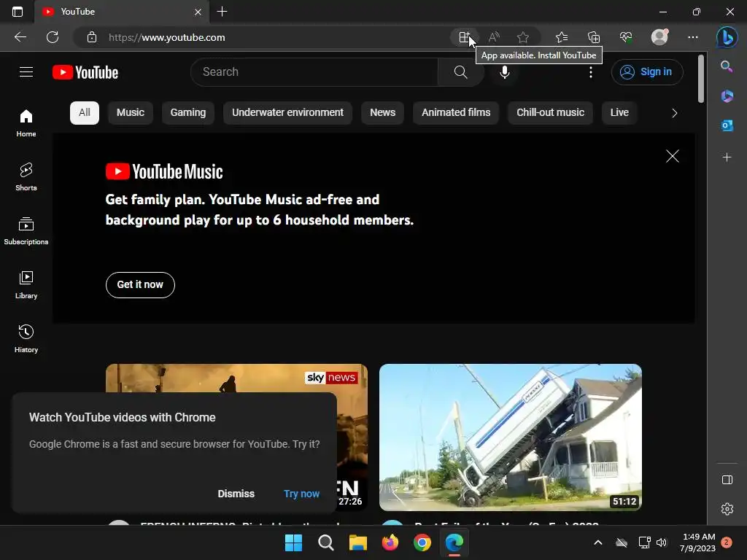Open the YouTube guide hamburger menu

[26, 72]
